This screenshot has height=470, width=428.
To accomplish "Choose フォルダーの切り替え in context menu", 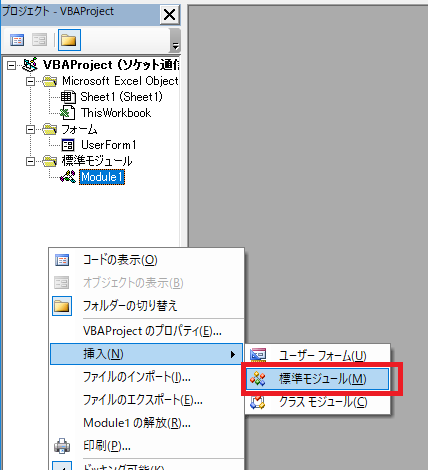I will tap(147, 306).
